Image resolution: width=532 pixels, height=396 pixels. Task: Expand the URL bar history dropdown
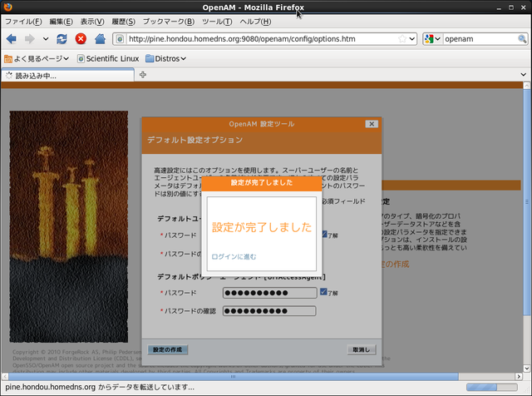click(x=412, y=39)
